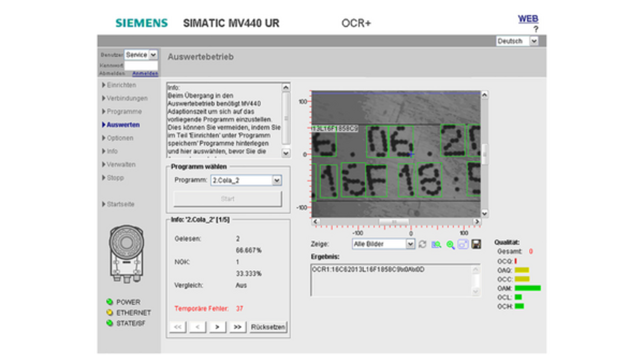Open the Verbindungen menu entry
Viewport: 644px width, 363px height.
tap(125, 98)
